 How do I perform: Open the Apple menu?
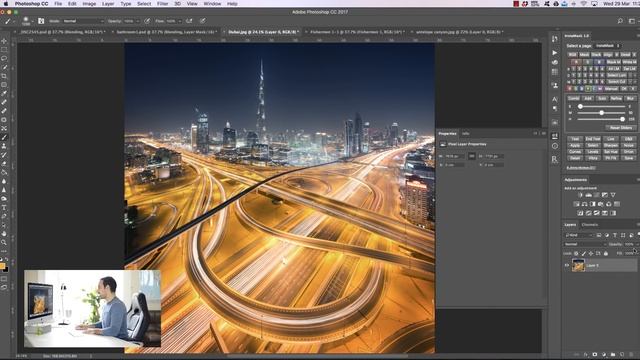click(x=6, y=4)
